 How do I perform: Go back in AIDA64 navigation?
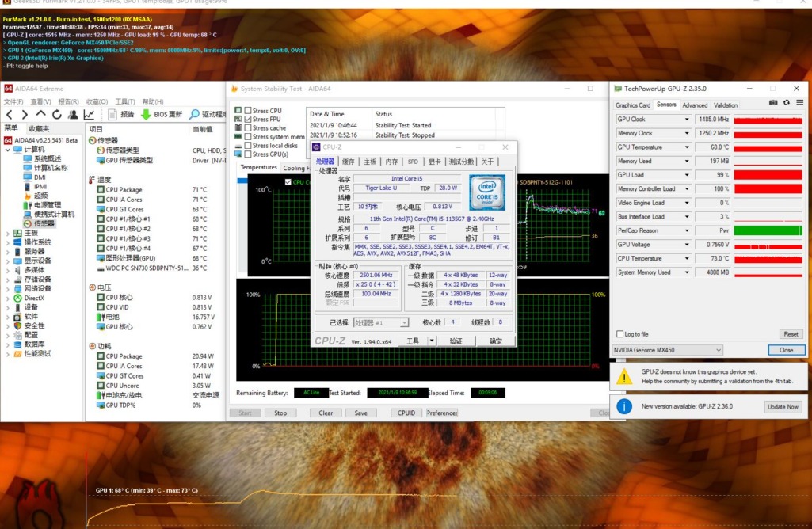pos(10,114)
